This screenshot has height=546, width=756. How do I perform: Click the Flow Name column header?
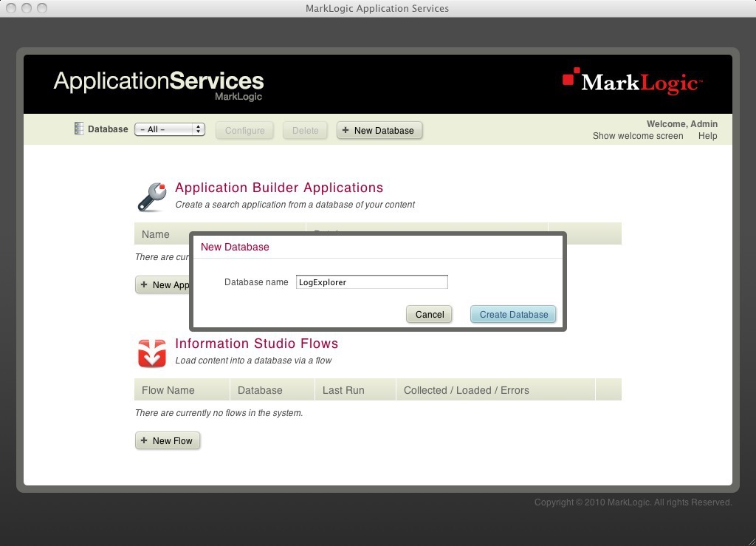point(182,389)
